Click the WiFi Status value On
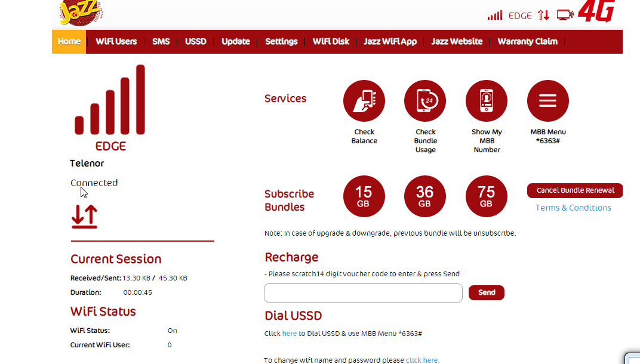This screenshot has height=364, width=640. click(x=173, y=331)
